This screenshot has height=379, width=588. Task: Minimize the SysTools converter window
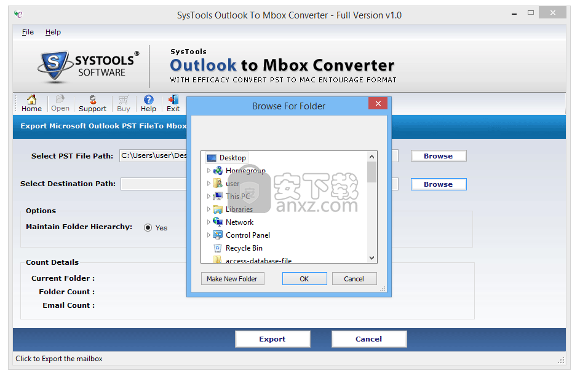click(514, 13)
